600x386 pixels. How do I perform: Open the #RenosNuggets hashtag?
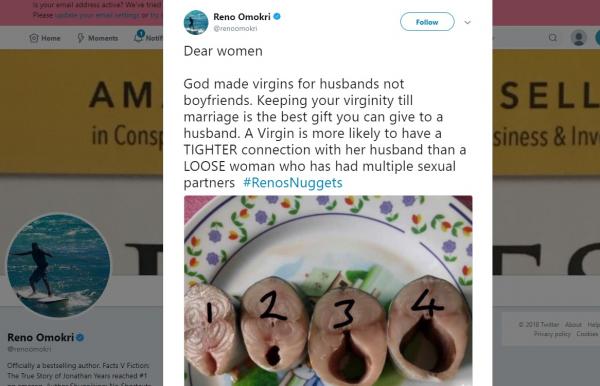point(293,182)
